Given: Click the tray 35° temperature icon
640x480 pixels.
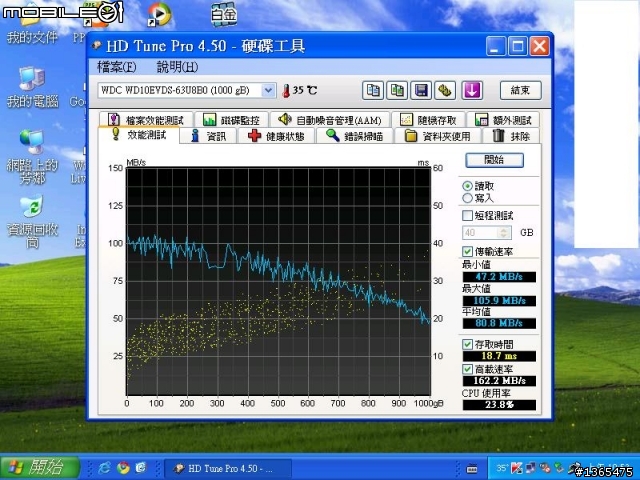Looking at the screenshot, I should 502,468.
